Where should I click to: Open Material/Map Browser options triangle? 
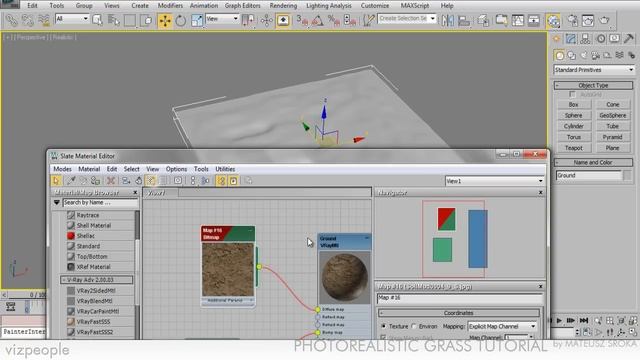click(x=57, y=202)
